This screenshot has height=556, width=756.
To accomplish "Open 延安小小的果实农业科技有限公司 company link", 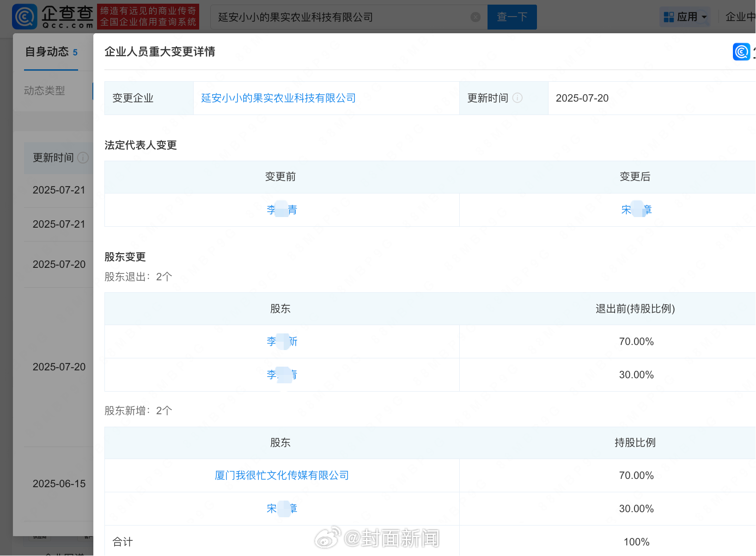I will point(279,98).
